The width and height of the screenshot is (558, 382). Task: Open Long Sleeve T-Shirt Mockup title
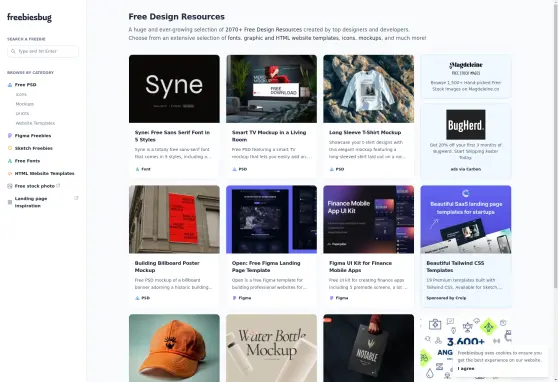(365, 132)
